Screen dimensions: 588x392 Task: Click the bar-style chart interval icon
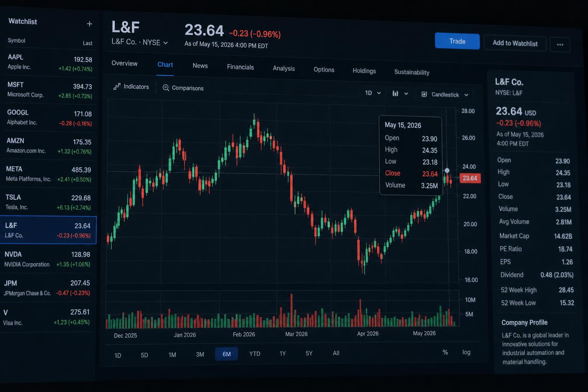pos(395,93)
